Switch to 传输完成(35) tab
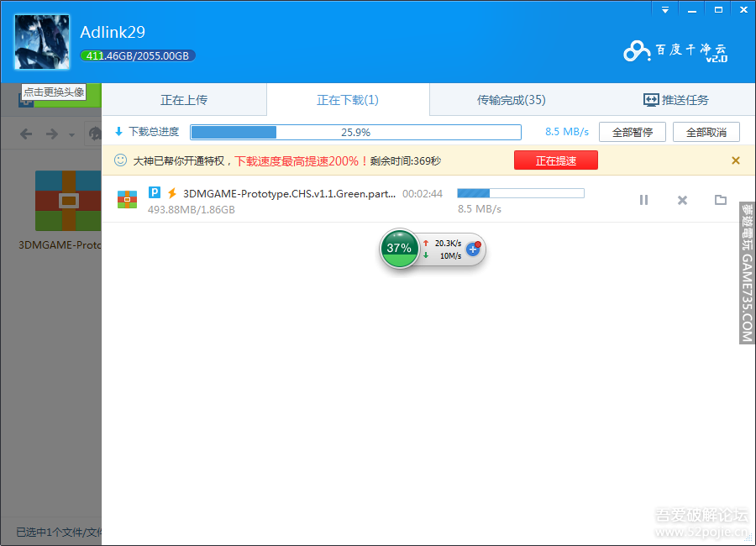756x546 pixels. pos(511,100)
